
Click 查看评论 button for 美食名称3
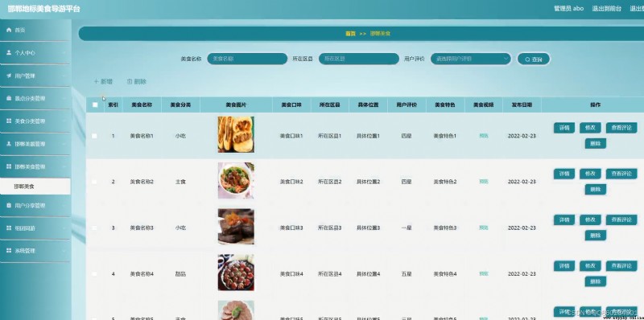pyautogui.click(x=621, y=219)
